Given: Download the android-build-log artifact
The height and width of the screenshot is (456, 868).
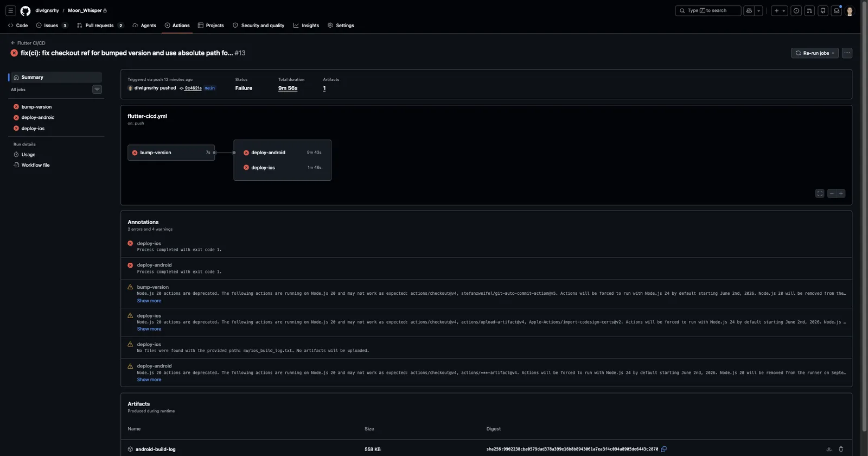Looking at the screenshot, I should pyautogui.click(x=829, y=449).
